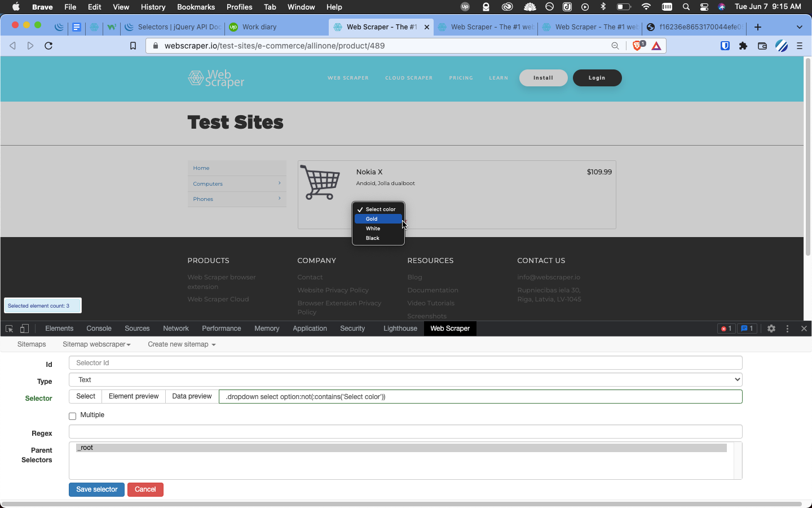Open the 'Sitemap webscraper' dropdown
The image size is (812, 508).
(x=96, y=344)
